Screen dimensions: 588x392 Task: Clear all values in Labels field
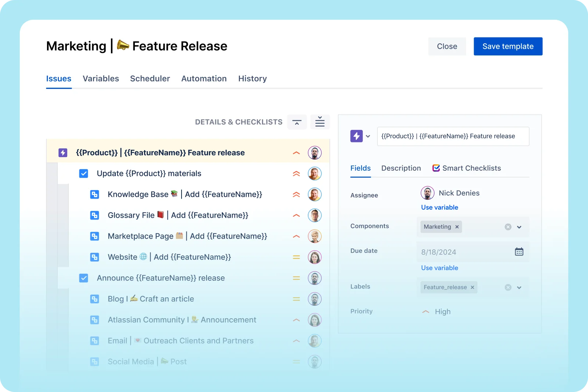[x=508, y=287]
